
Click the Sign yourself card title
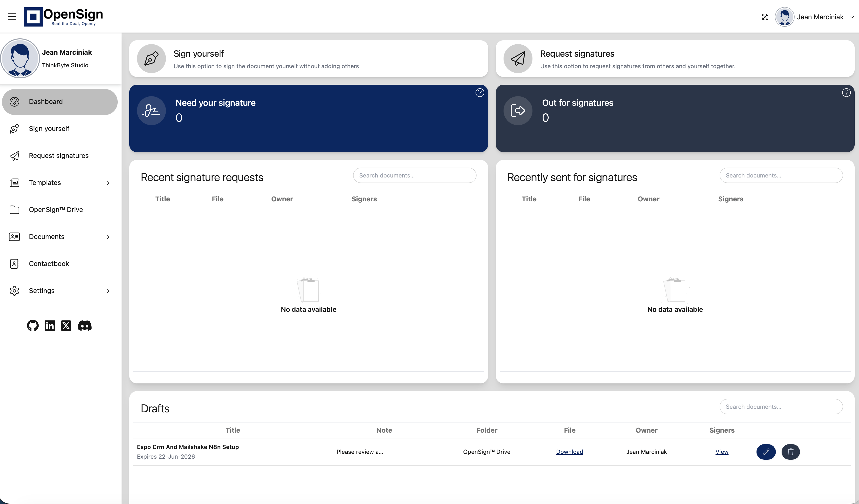pyautogui.click(x=199, y=54)
